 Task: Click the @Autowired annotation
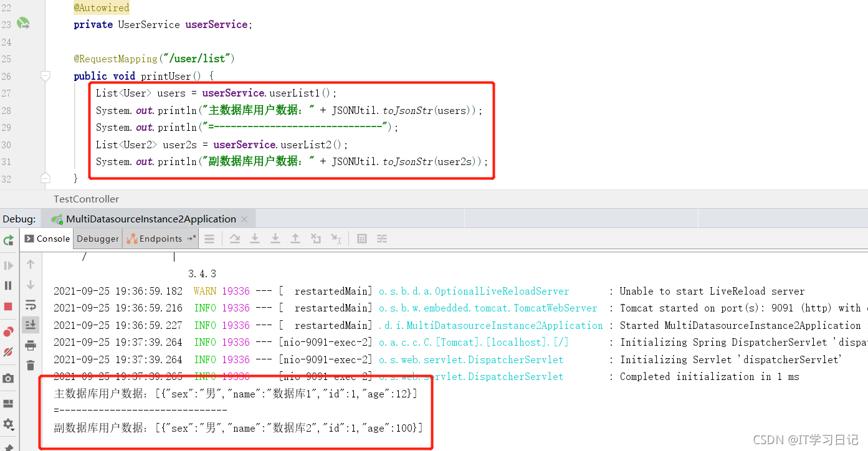pyautogui.click(x=102, y=8)
